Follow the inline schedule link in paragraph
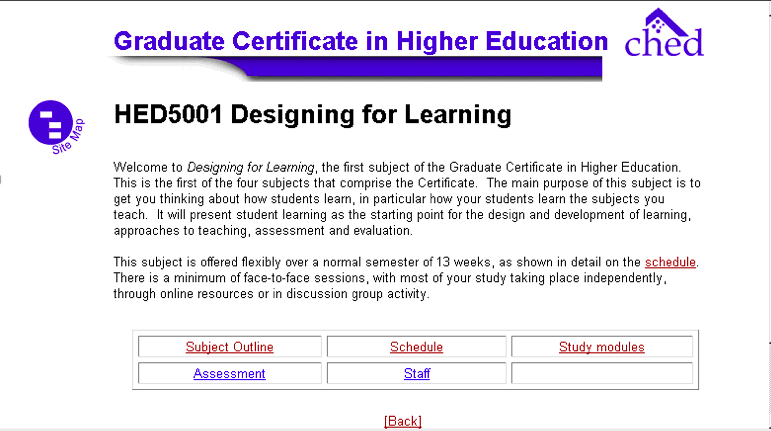The image size is (771, 431). click(670, 262)
